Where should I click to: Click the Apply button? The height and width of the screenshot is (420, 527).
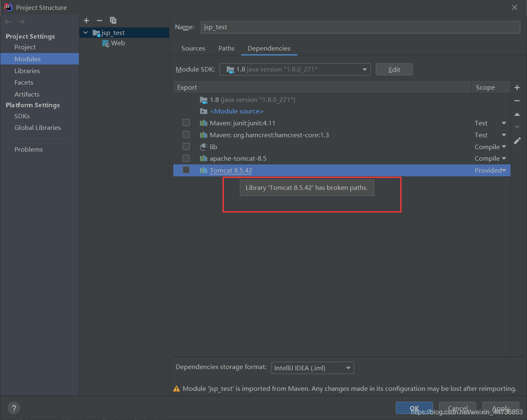501,408
